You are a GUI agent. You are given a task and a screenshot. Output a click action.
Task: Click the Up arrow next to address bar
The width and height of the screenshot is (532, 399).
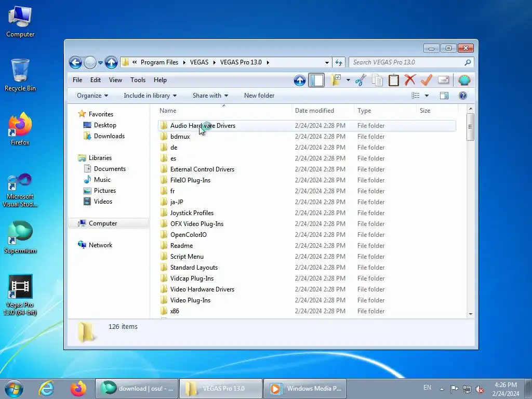(111, 62)
